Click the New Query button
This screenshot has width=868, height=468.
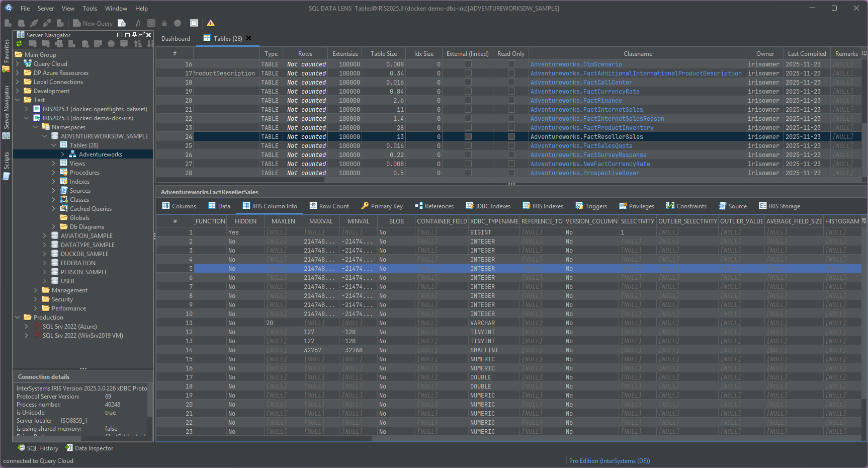point(93,23)
